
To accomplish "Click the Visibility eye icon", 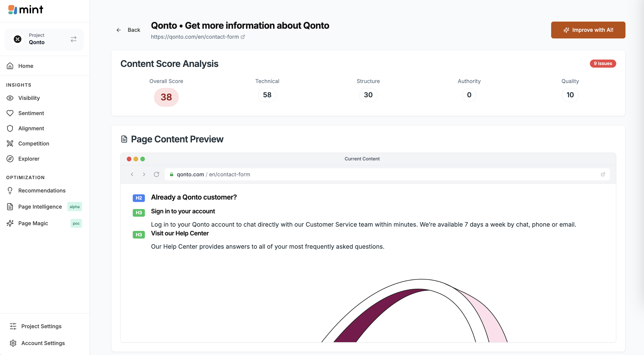I will pos(10,98).
